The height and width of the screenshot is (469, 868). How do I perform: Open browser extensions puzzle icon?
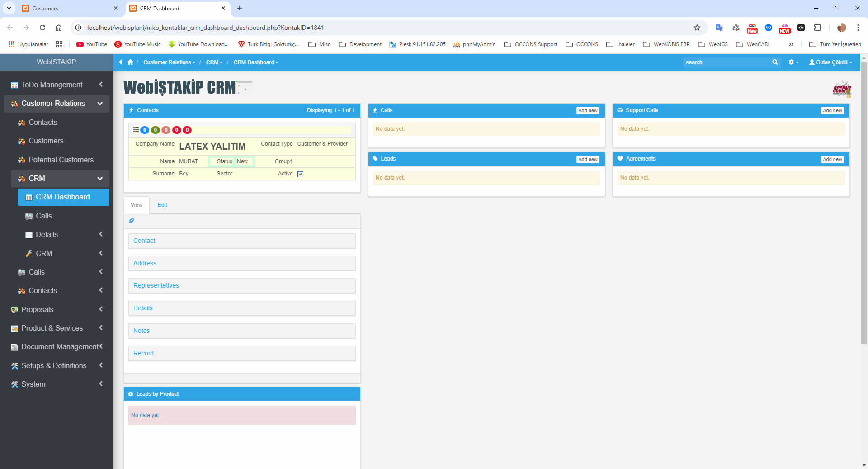tap(817, 28)
